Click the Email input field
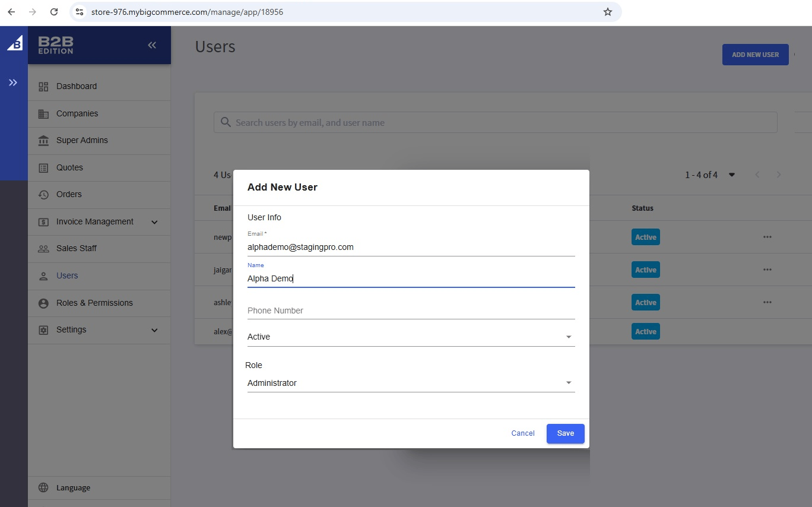This screenshot has width=812, height=507. click(x=411, y=247)
